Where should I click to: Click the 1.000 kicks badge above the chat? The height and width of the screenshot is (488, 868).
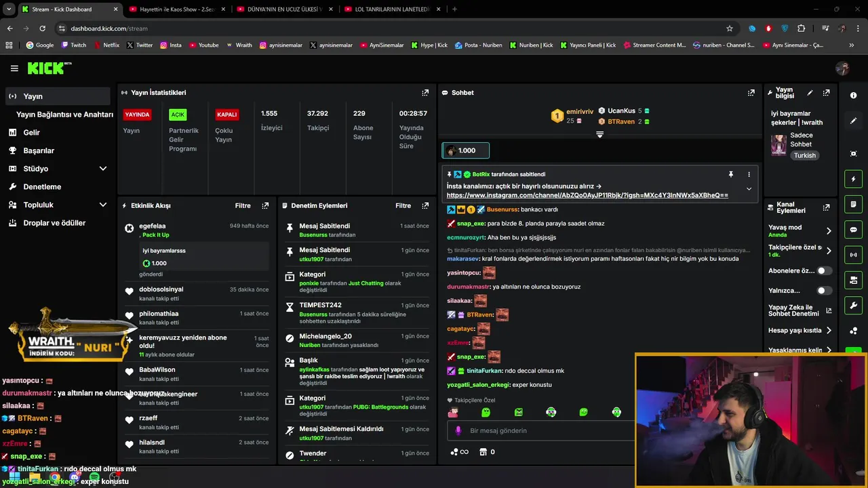pyautogui.click(x=465, y=150)
